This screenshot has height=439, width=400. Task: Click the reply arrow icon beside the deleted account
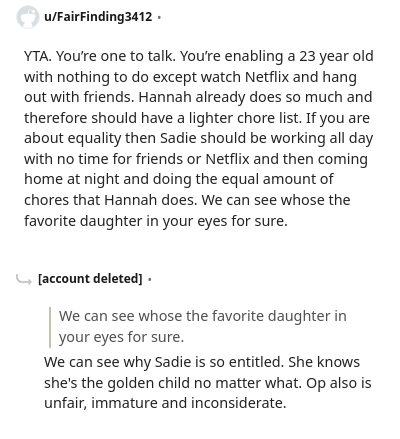point(24,279)
